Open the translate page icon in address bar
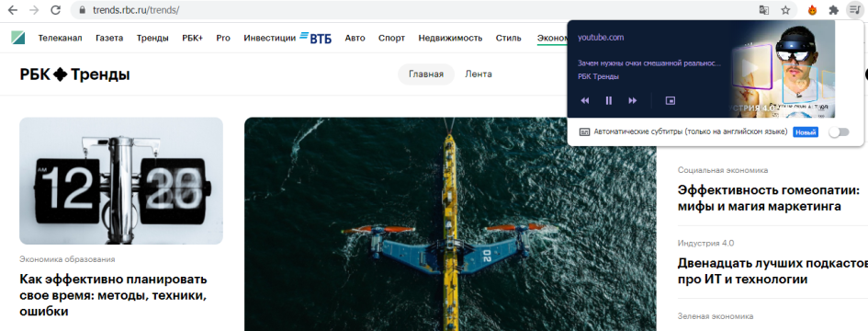 click(764, 10)
